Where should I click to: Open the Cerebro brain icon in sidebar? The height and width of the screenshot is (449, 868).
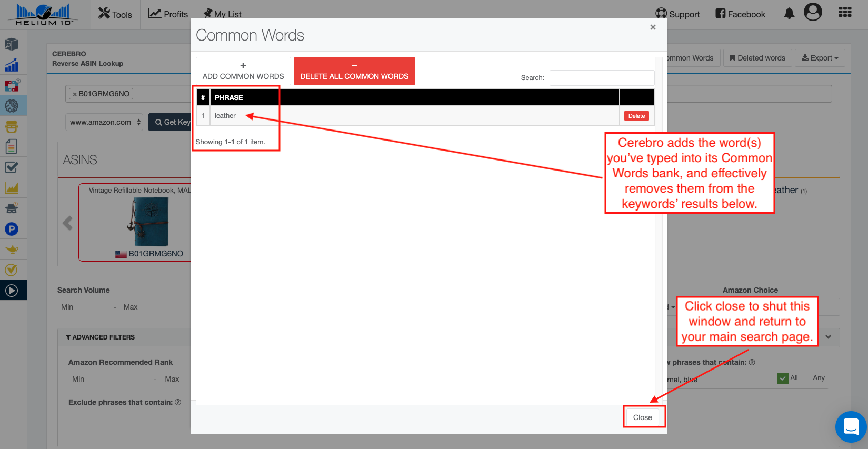click(x=12, y=106)
